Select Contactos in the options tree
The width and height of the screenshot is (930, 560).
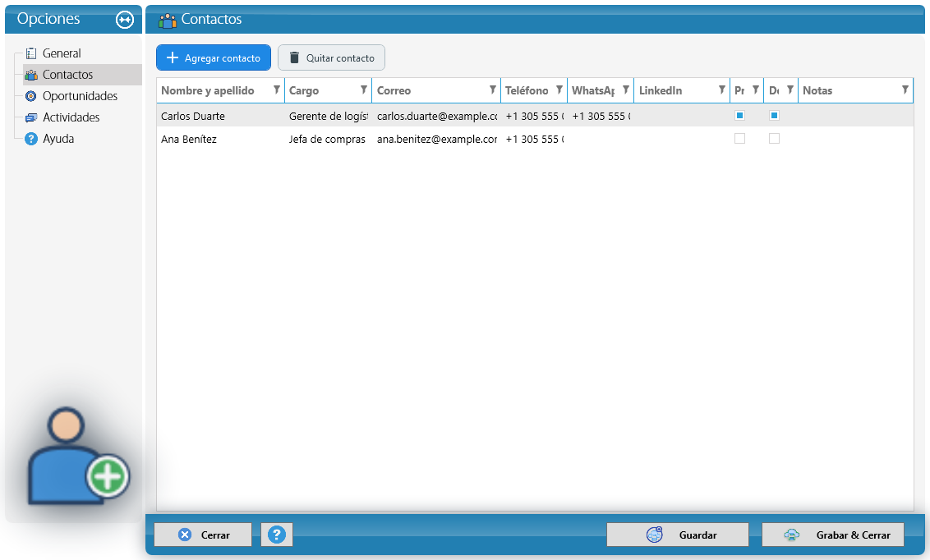67,75
